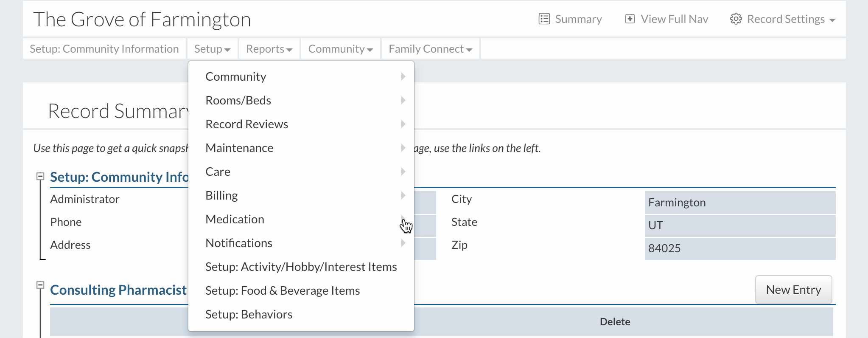This screenshot has width=868, height=338.
Task: Select Setup: Behaviors menu entry
Action: tap(249, 314)
